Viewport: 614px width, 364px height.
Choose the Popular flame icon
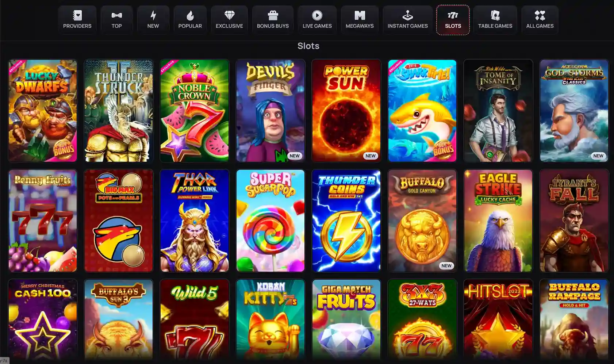pos(190,15)
